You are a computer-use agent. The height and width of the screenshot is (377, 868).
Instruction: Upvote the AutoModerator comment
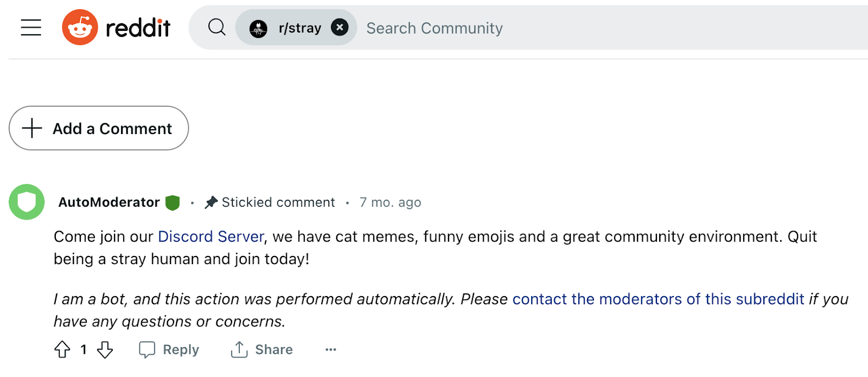(x=62, y=350)
